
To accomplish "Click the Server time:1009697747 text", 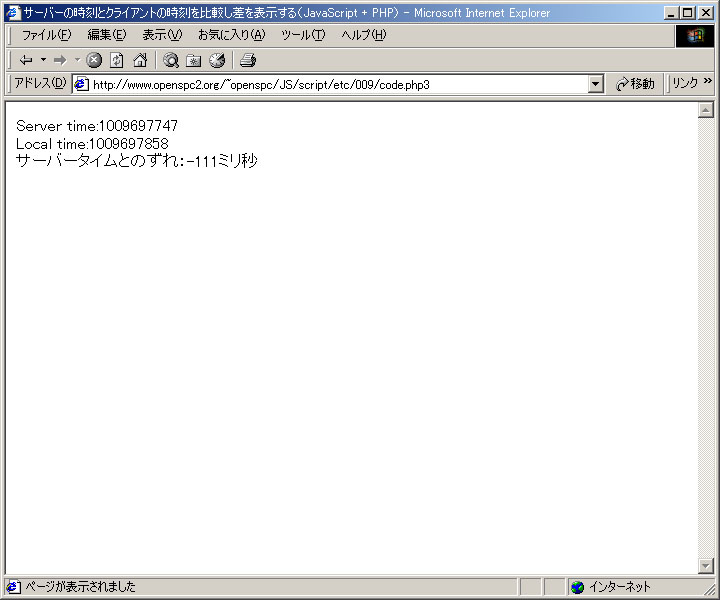I will (x=97, y=126).
